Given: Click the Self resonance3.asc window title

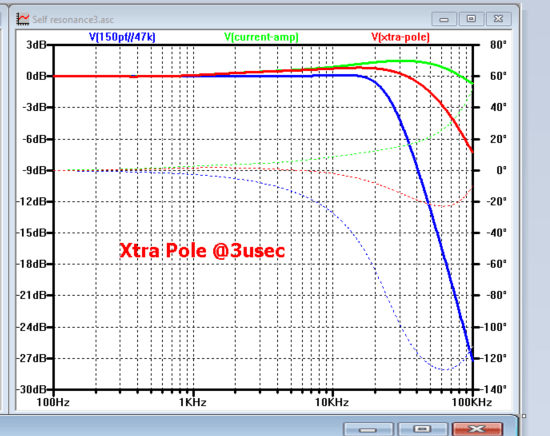Looking at the screenshot, I should [x=73, y=20].
